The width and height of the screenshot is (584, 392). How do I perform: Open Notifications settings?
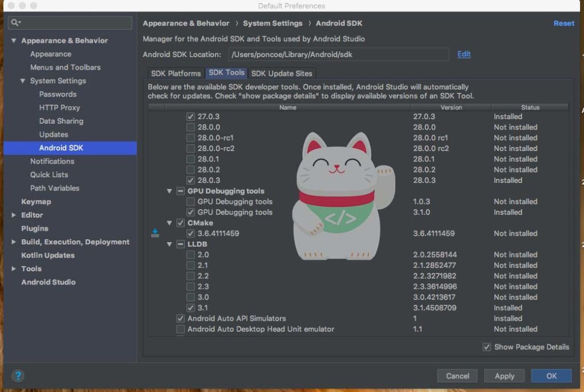(x=52, y=161)
